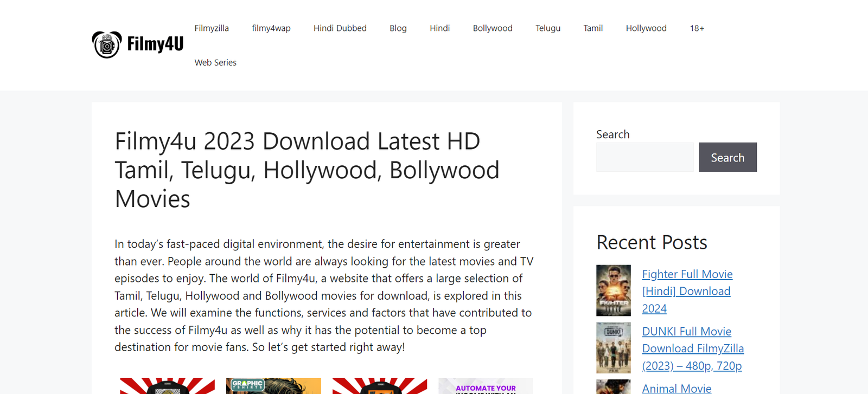Click the Fighter movie poster thumbnail
This screenshot has width=868, height=394.
point(614,290)
